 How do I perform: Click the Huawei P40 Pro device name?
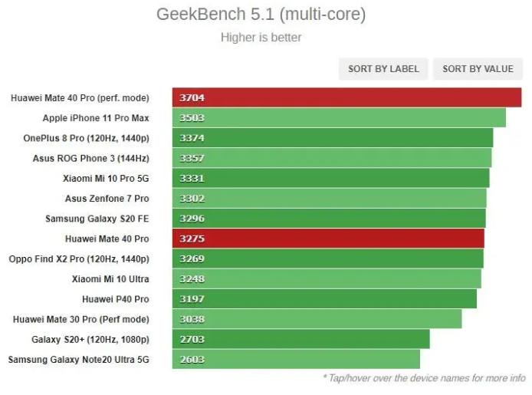[115, 299]
